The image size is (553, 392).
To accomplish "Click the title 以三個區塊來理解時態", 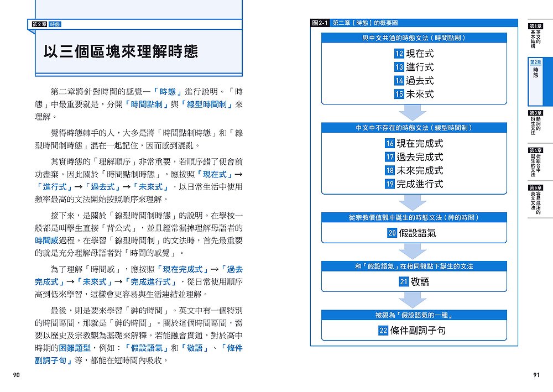I will click(x=121, y=52).
